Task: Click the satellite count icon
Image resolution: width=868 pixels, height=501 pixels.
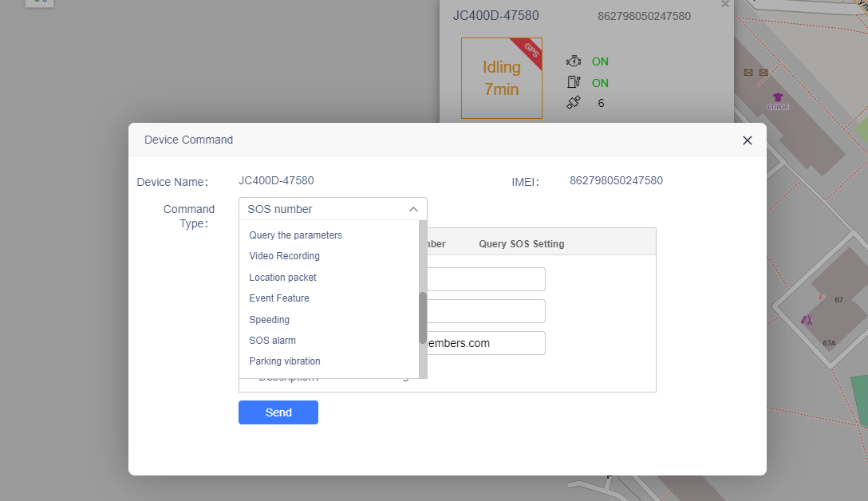Action: click(x=574, y=102)
